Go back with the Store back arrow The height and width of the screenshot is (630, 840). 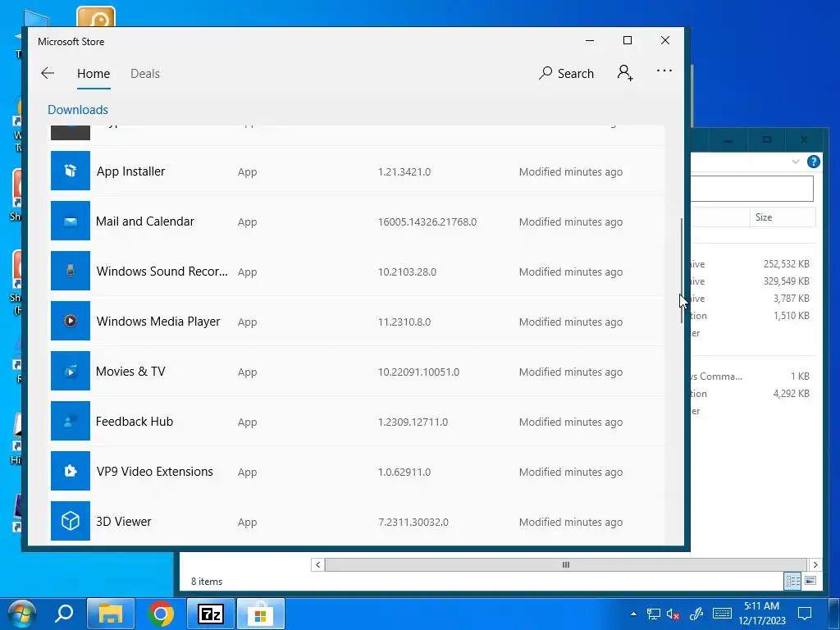tap(48, 73)
